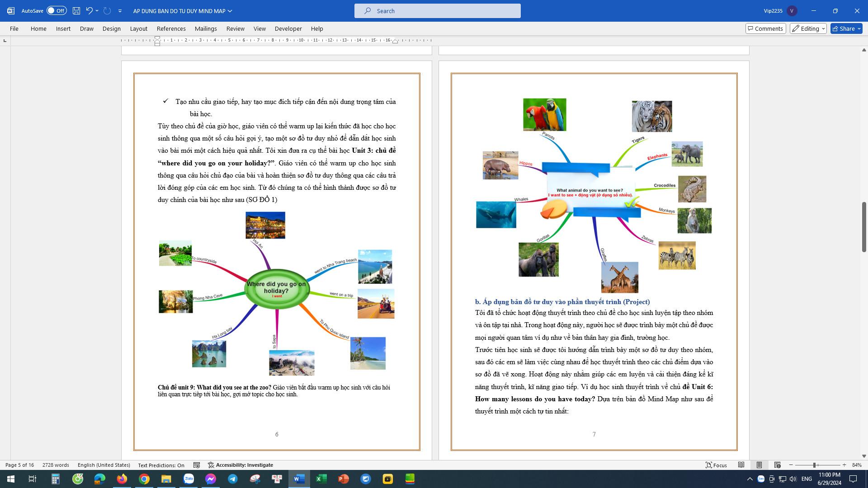Toggle Text Predictions: On in status bar
Viewport: 868px width, 488px height.
161,465
